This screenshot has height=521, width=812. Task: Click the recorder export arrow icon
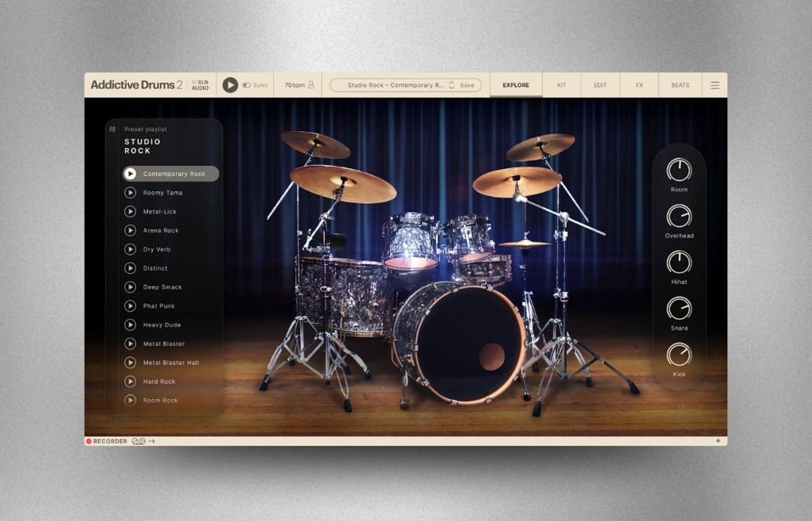[x=151, y=441]
